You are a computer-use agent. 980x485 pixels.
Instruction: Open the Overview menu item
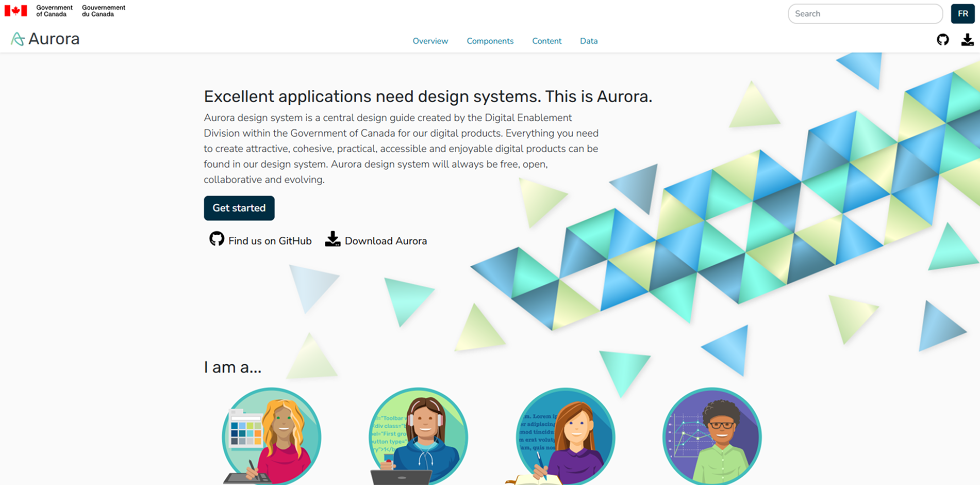(x=430, y=41)
